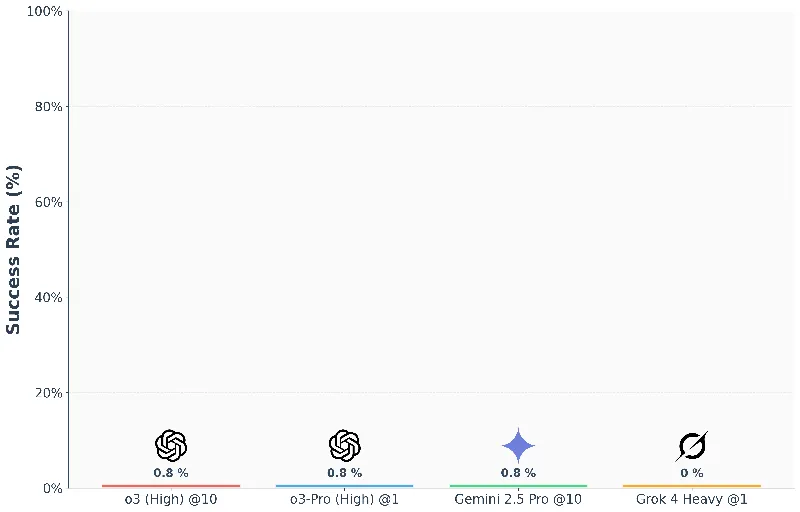Image resolution: width=800 pixels, height=512 pixels.
Task: Click the Success Rate (%) axis title
Action: tap(13, 250)
